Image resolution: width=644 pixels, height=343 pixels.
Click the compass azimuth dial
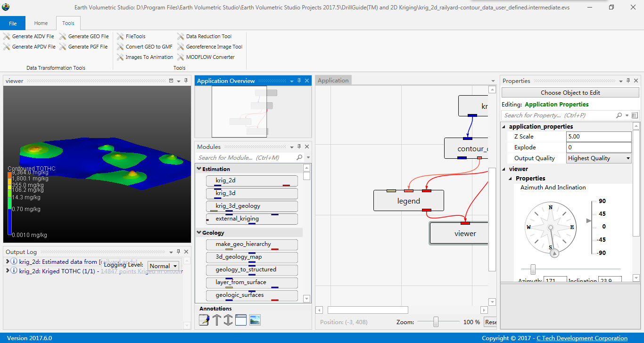click(550, 227)
